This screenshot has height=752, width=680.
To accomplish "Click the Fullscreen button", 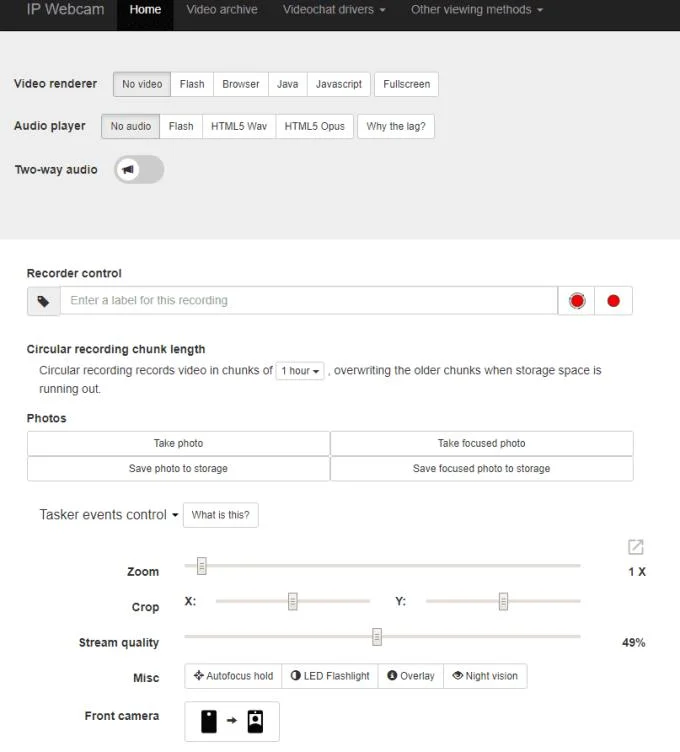I will [407, 84].
